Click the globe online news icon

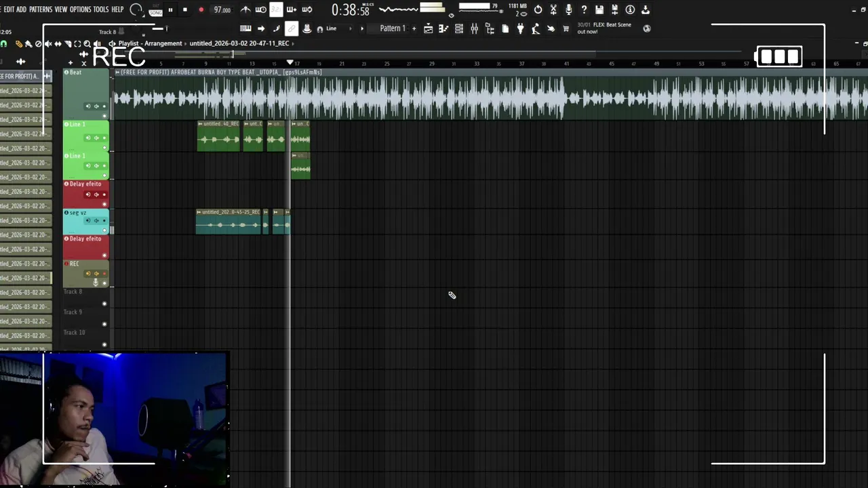click(647, 28)
